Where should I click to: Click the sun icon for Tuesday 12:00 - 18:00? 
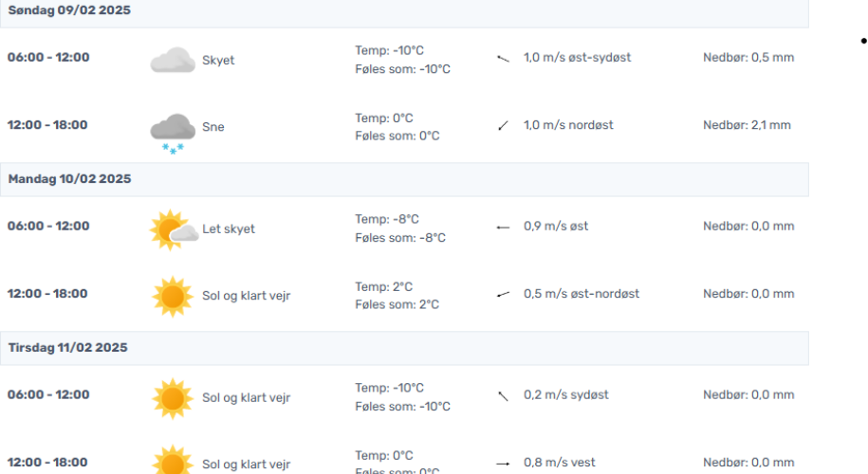(x=173, y=460)
